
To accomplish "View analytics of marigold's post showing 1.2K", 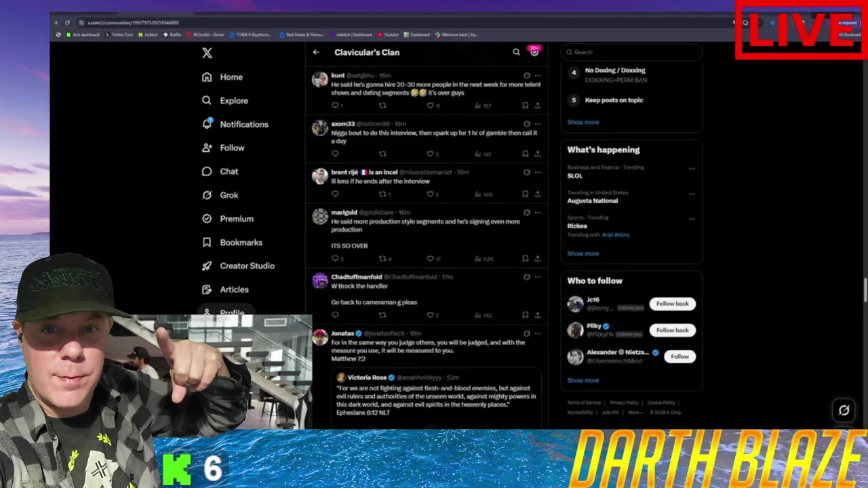I will tap(484, 259).
